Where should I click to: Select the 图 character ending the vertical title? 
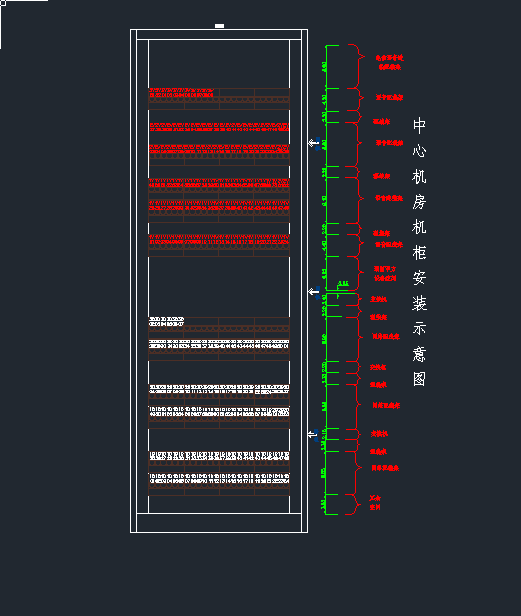pyautogui.click(x=419, y=379)
